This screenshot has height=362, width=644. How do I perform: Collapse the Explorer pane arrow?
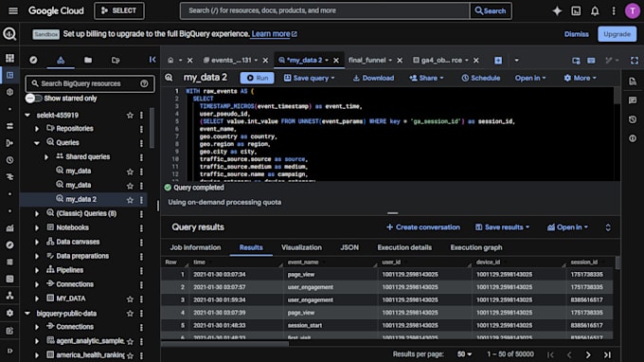152,60
